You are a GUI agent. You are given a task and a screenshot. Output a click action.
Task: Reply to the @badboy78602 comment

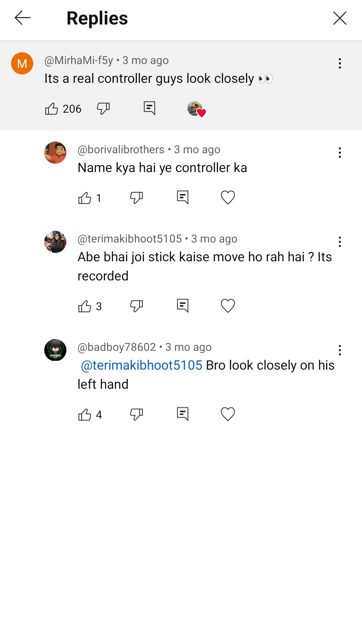183,414
